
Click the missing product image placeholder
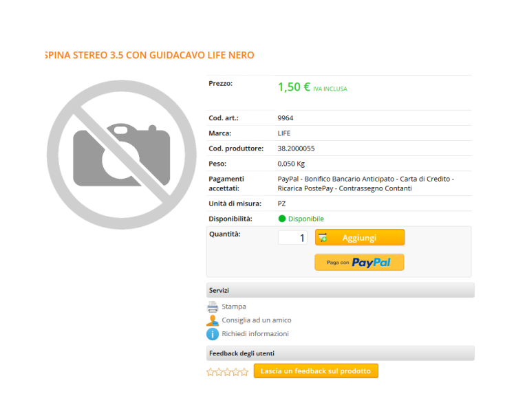[121, 155]
